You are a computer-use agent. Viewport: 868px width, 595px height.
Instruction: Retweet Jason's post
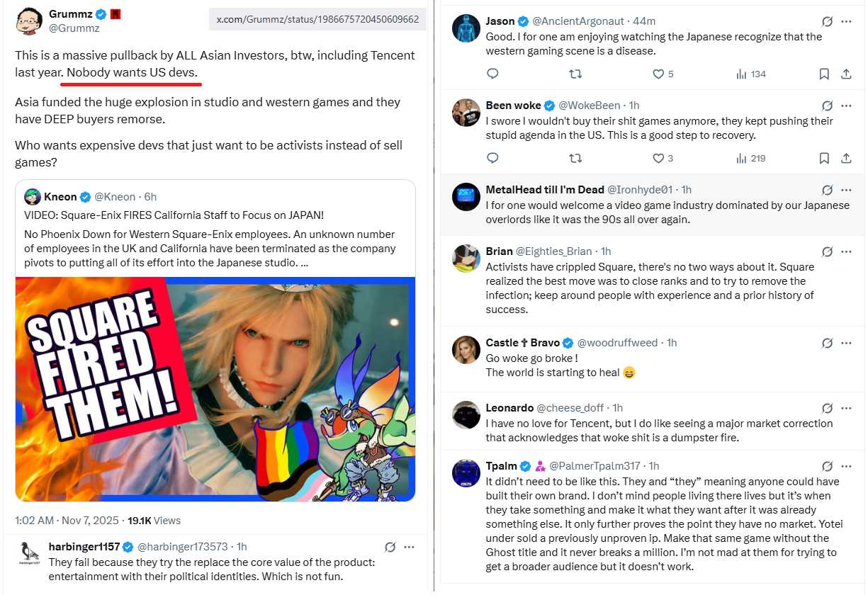pyautogui.click(x=575, y=74)
